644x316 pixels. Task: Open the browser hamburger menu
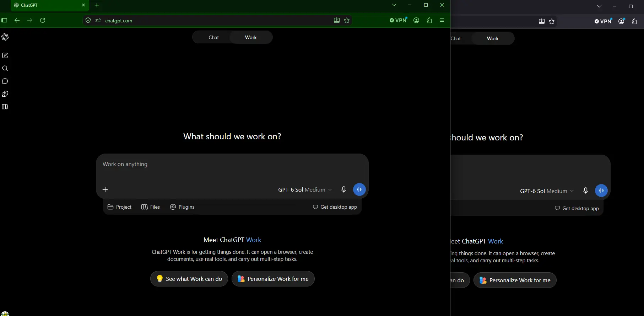tap(442, 20)
